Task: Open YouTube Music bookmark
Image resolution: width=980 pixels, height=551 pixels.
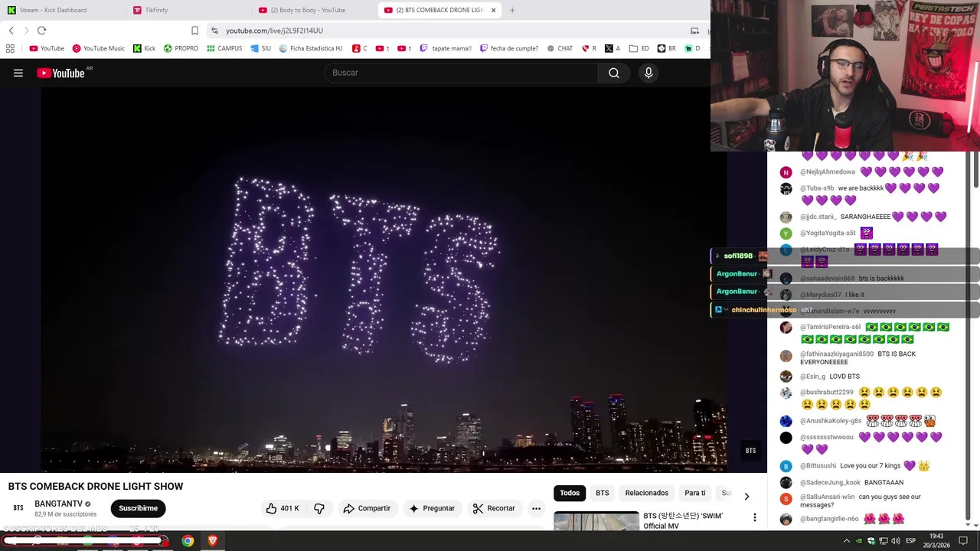Action: [x=98, y=48]
